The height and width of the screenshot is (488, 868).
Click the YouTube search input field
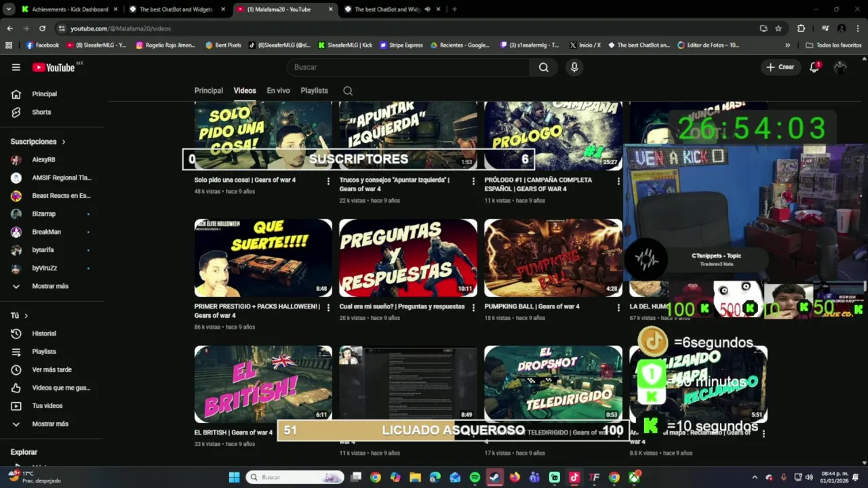pos(409,67)
